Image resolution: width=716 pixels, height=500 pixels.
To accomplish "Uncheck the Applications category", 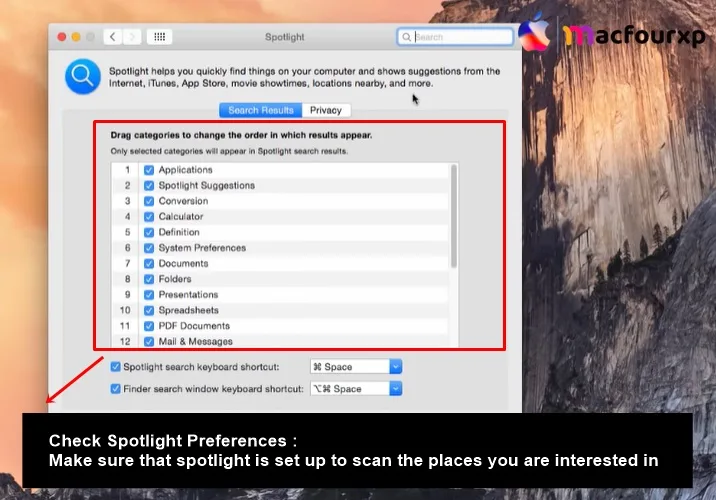I will (x=149, y=170).
